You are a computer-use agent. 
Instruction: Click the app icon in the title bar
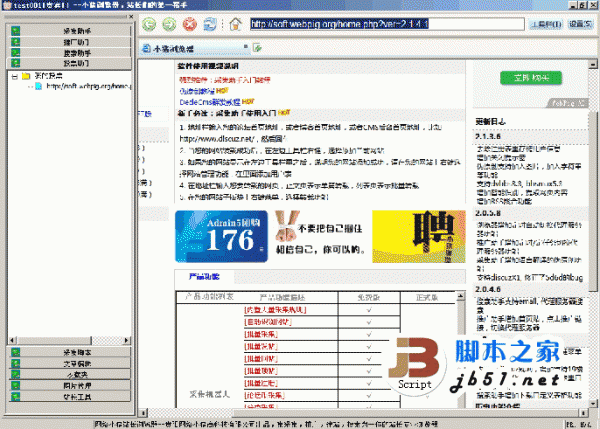(7, 5)
